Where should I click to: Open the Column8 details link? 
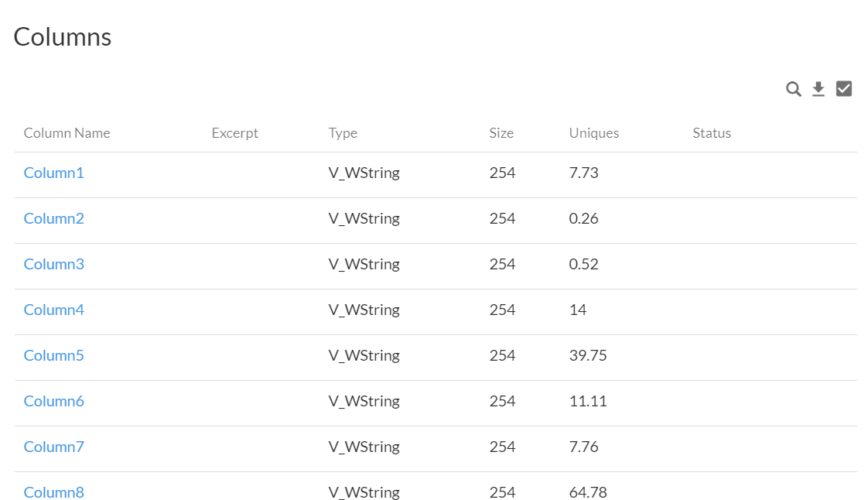click(x=53, y=492)
